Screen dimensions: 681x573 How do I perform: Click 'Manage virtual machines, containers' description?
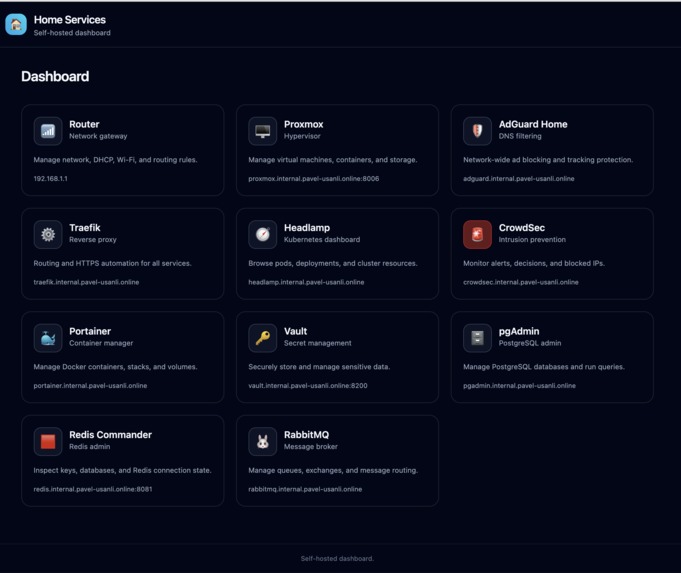coord(333,160)
